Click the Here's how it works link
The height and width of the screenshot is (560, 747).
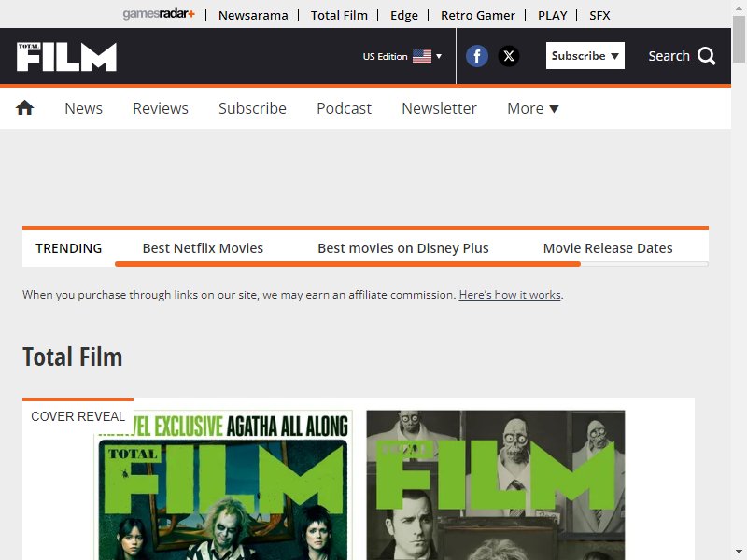[510, 295]
